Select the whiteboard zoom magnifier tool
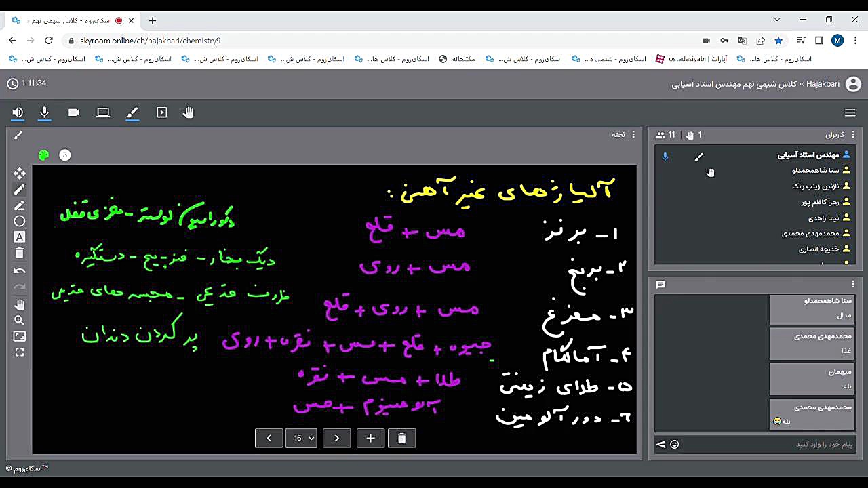 click(20, 320)
